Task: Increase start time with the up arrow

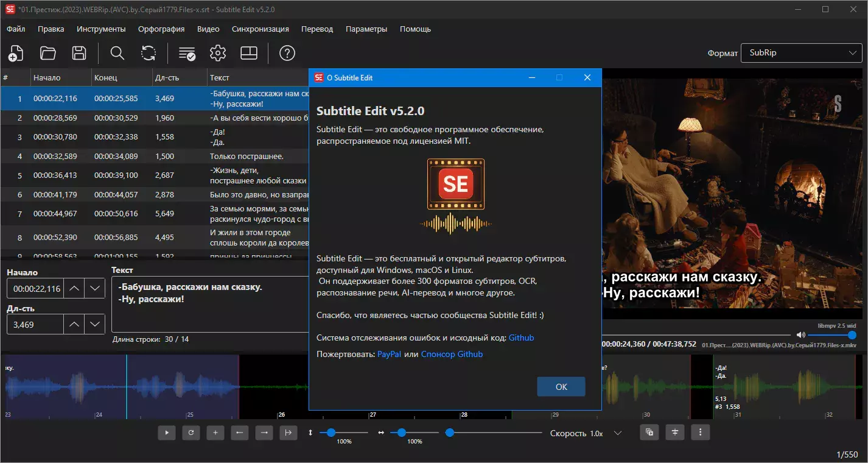Action: click(74, 288)
